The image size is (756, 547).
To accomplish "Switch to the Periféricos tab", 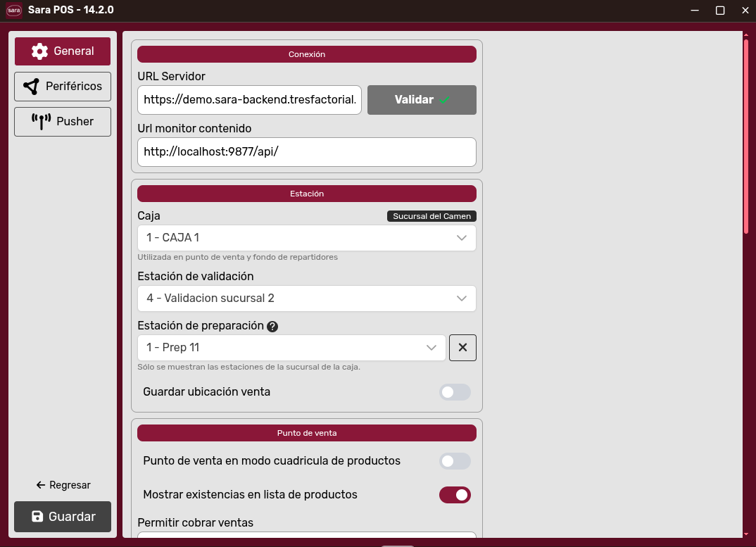I will click(x=63, y=87).
